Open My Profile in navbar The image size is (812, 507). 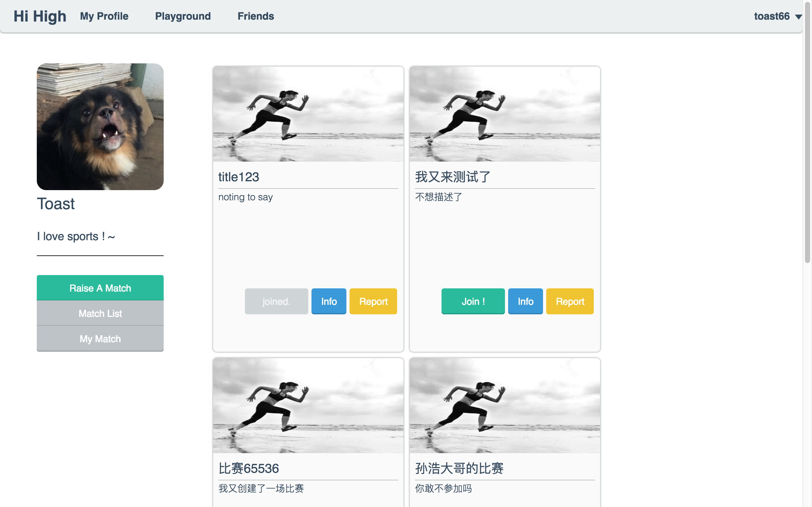click(x=104, y=16)
